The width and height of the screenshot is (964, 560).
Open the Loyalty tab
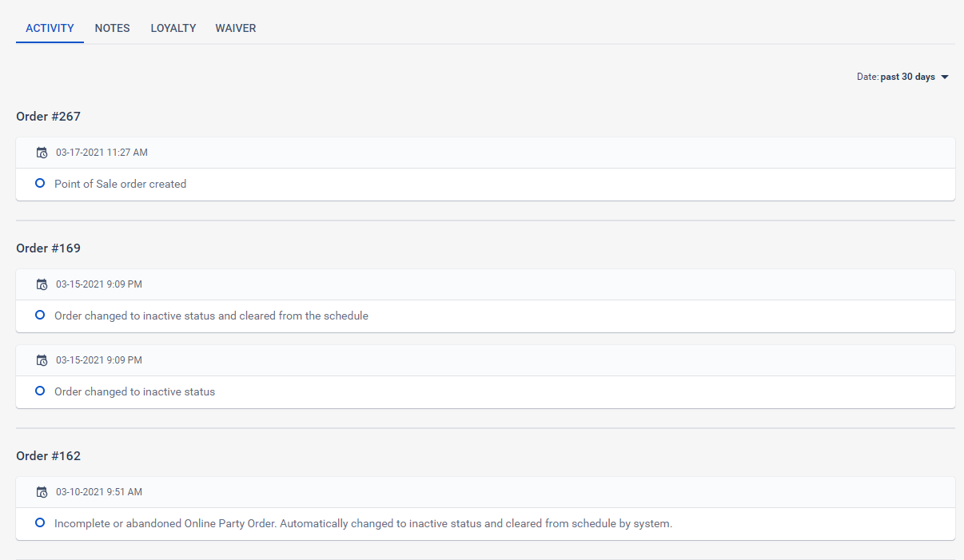(x=173, y=28)
